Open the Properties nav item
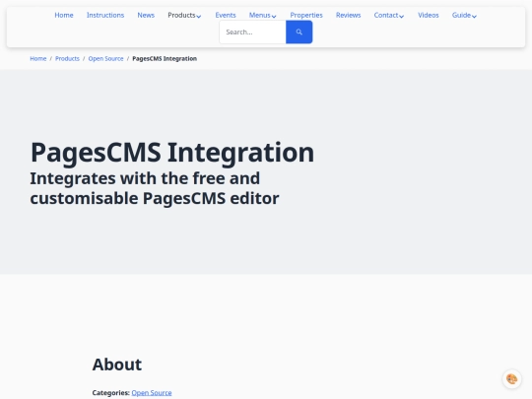Viewport: 532px width, 399px height. coord(306,15)
